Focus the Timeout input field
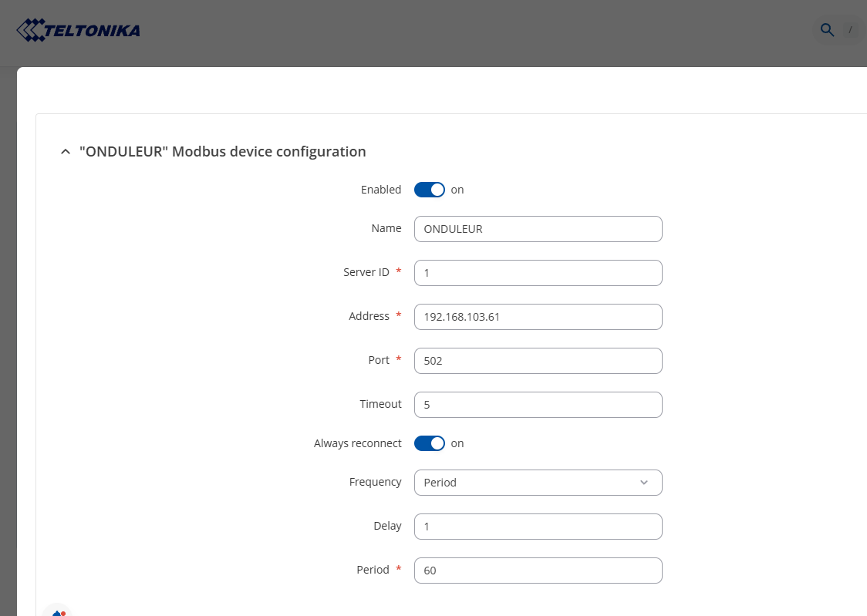The width and height of the screenshot is (867, 616). click(538, 405)
